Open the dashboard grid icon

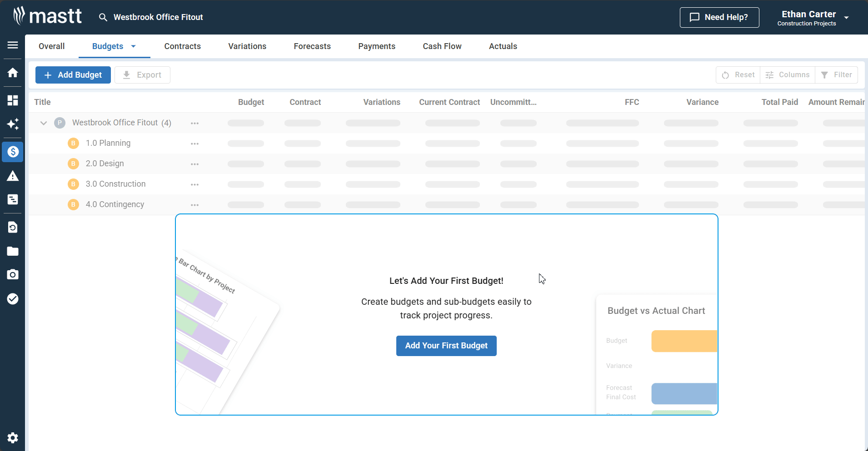point(13,100)
